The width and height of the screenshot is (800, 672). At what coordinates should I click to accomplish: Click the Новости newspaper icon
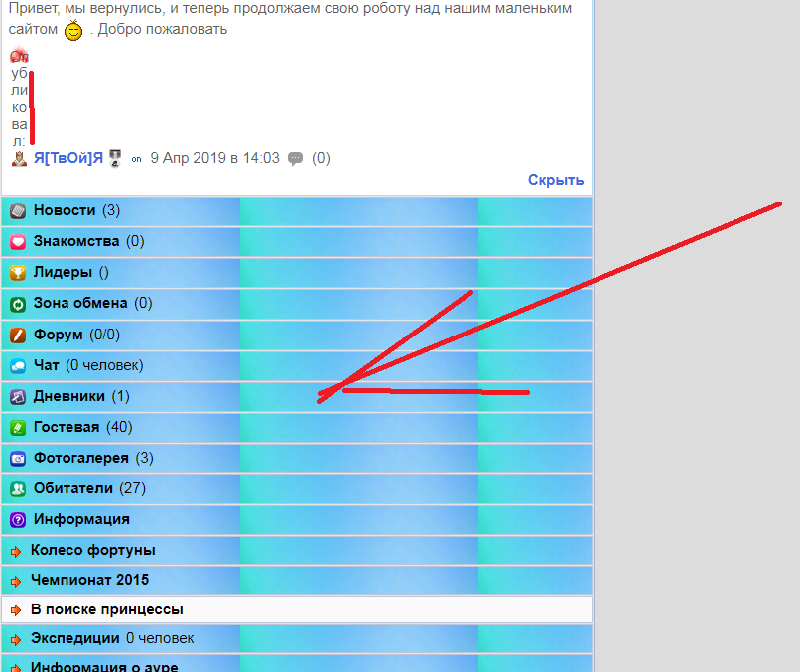pyautogui.click(x=18, y=210)
